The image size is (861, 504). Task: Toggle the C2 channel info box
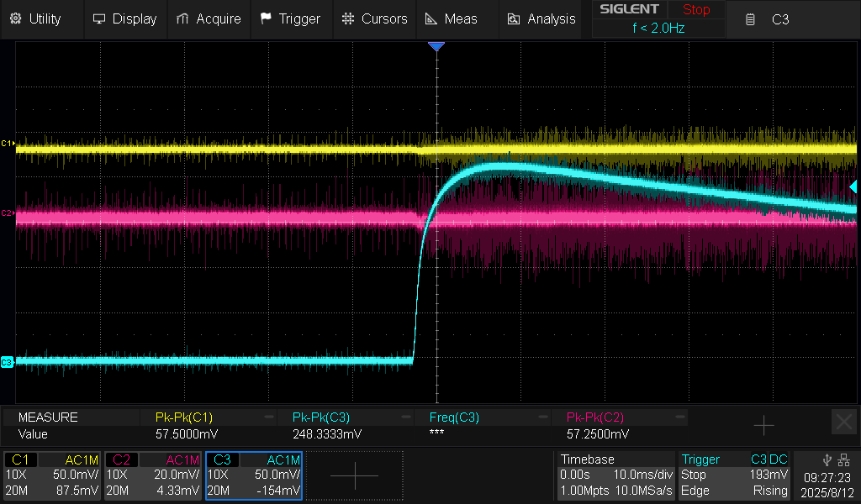153,475
